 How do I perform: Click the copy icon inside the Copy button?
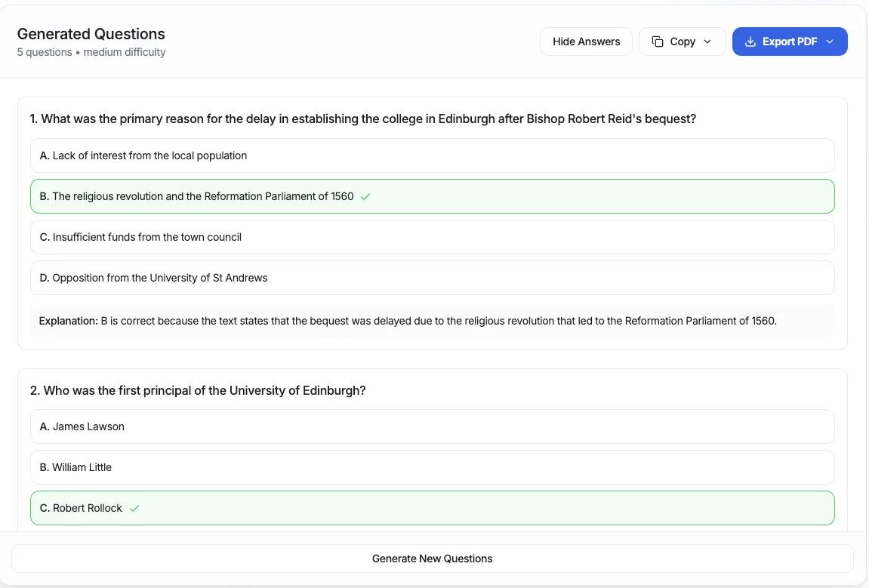coord(658,42)
